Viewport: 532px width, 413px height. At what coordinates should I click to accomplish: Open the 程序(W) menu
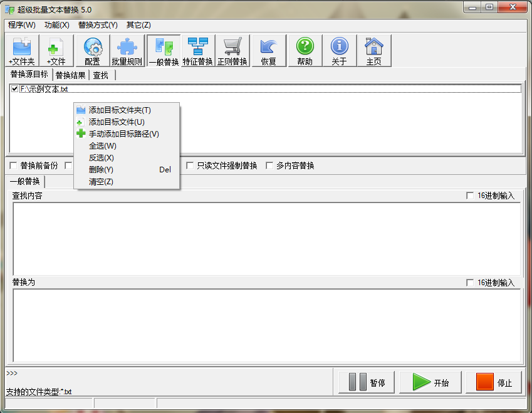22,25
